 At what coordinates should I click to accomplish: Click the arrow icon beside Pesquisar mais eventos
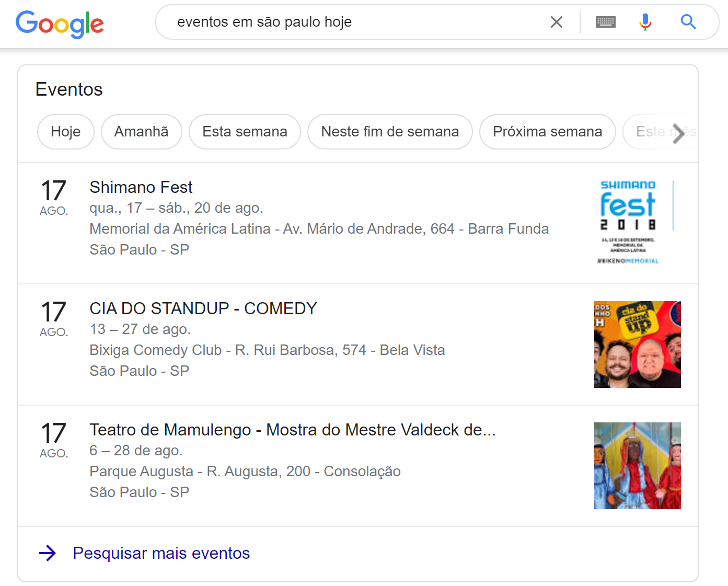[48, 553]
